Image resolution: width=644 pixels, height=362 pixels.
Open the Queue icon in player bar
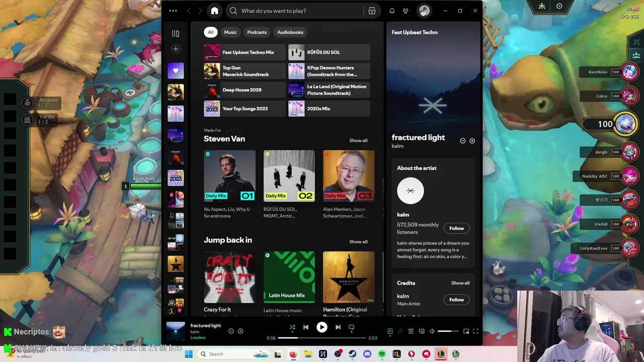pyautogui.click(x=411, y=331)
